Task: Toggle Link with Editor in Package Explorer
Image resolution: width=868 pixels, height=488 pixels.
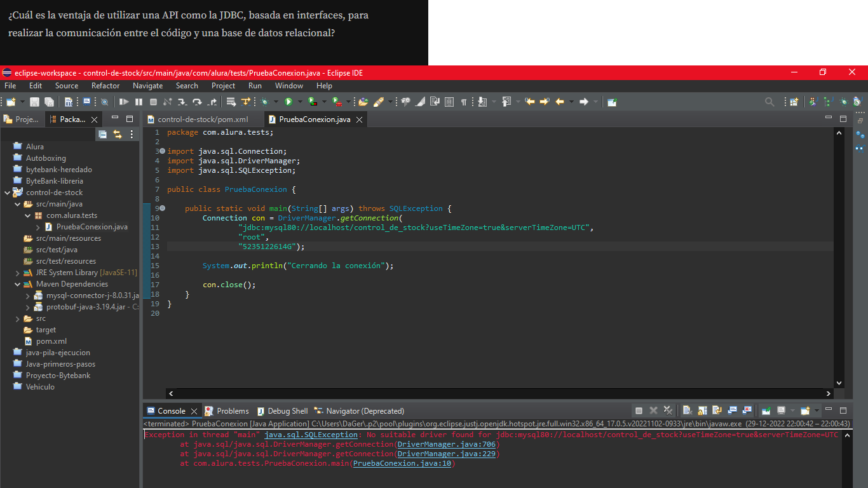Action: click(x=118, y=134)
